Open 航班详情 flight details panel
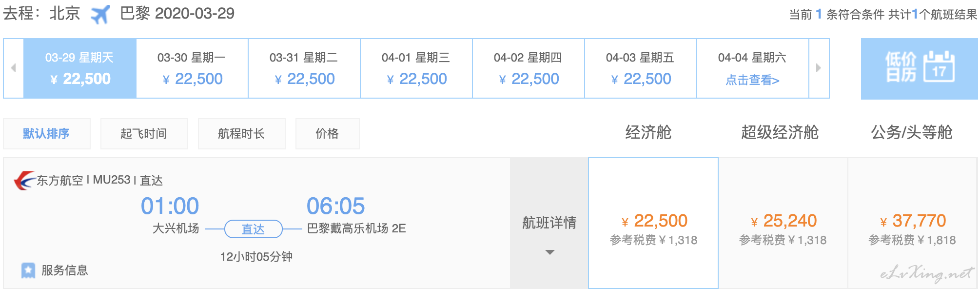Image resolution: width=980 pixels, height=290 pixels. coord(549,223)
